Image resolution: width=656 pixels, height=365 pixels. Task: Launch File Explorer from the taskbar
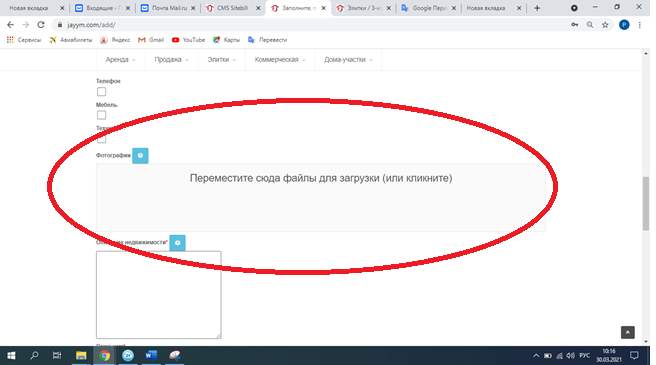[81, 356]
